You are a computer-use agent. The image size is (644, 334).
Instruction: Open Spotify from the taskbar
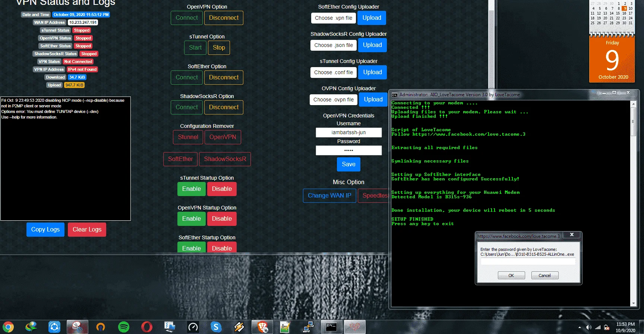[x=124, y=327]
